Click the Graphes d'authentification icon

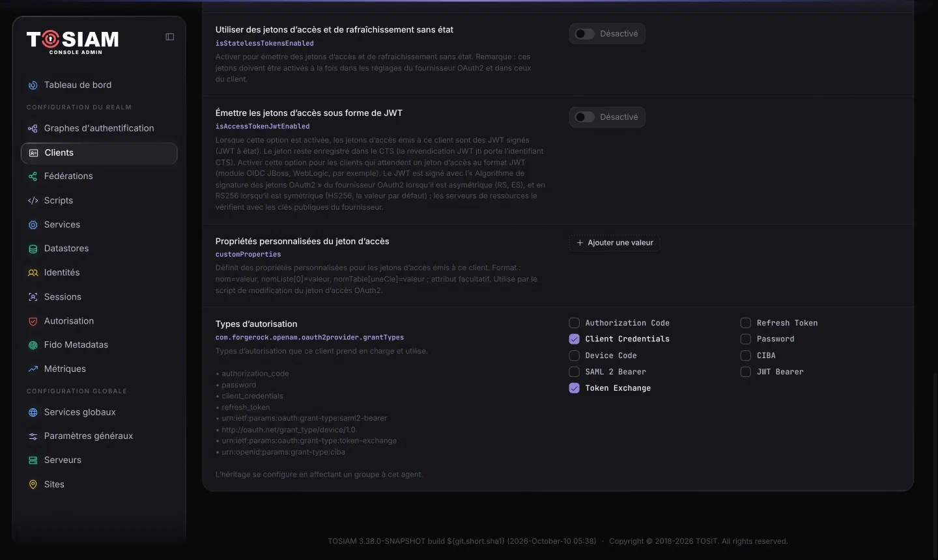[33, 128]
